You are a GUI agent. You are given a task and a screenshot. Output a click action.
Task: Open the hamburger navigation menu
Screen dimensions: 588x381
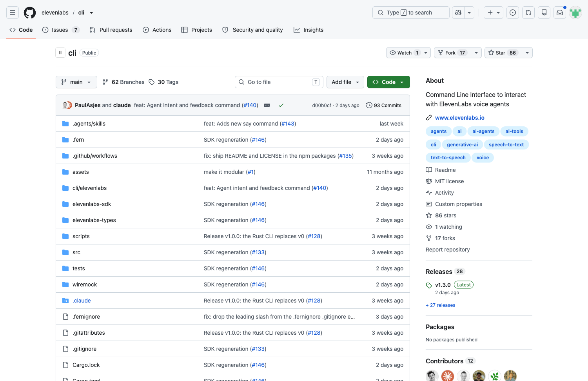(x=13, y=13)
